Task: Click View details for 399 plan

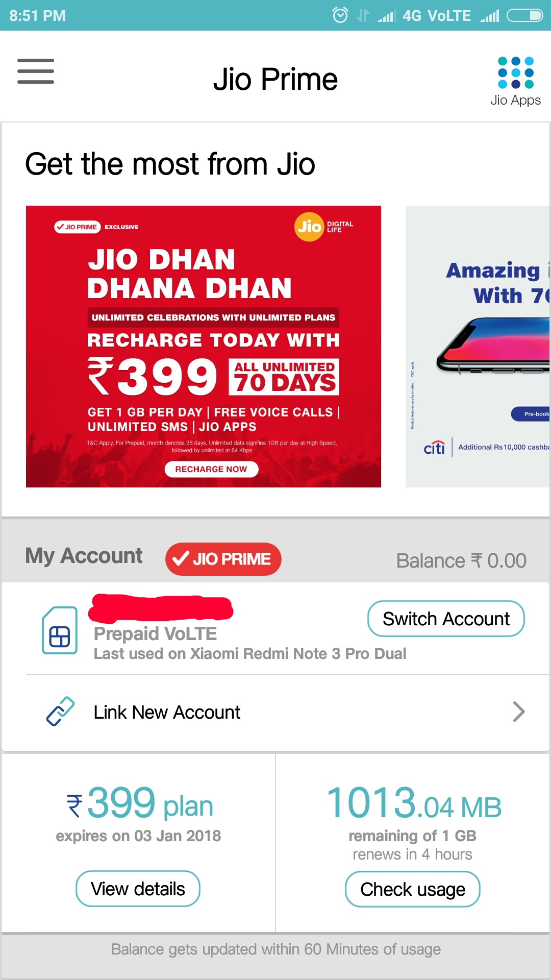Action: (x=138, y=889)
